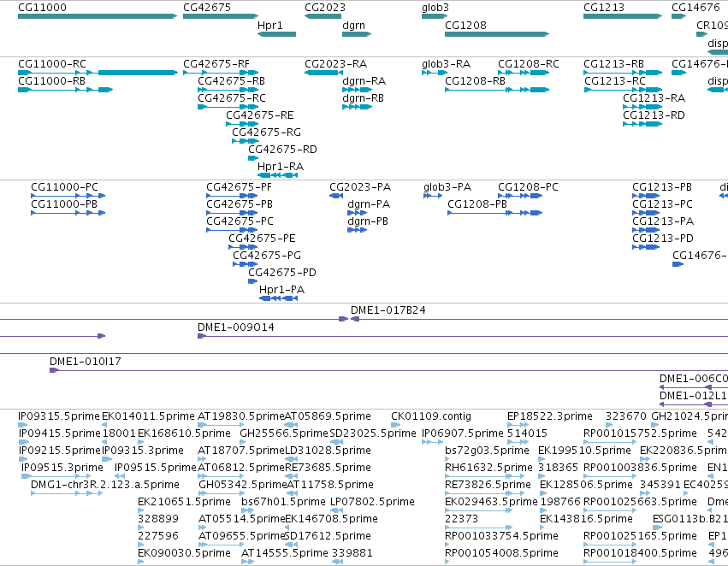728x566 pixels.
Task: Select protein CG1213-PC
Action: click(x=662, y=204)
